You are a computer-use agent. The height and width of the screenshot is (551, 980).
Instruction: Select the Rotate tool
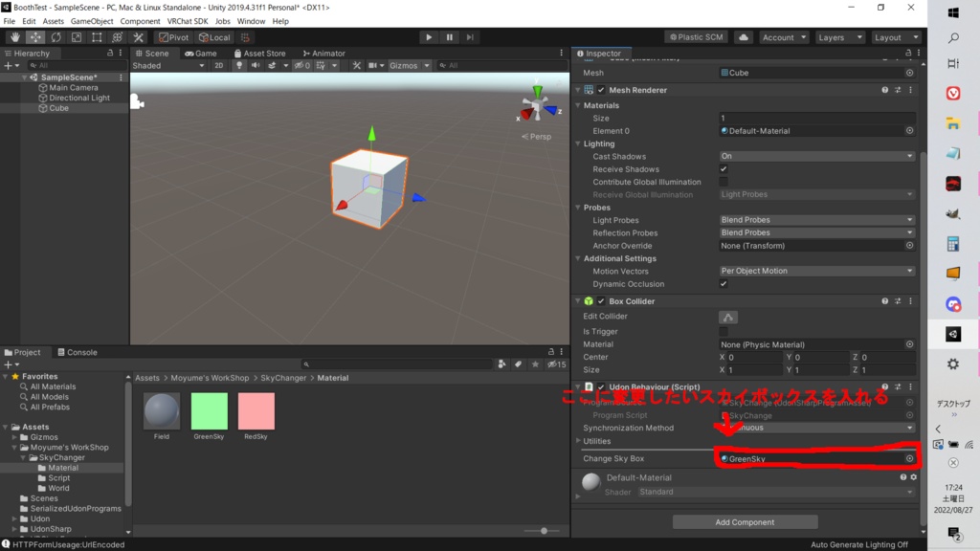tap(56, 37)
